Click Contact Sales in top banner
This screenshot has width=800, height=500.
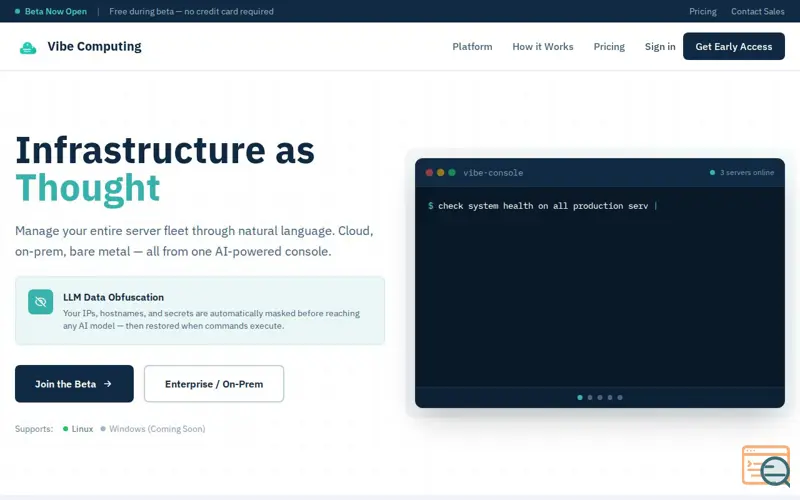point(758,11)
